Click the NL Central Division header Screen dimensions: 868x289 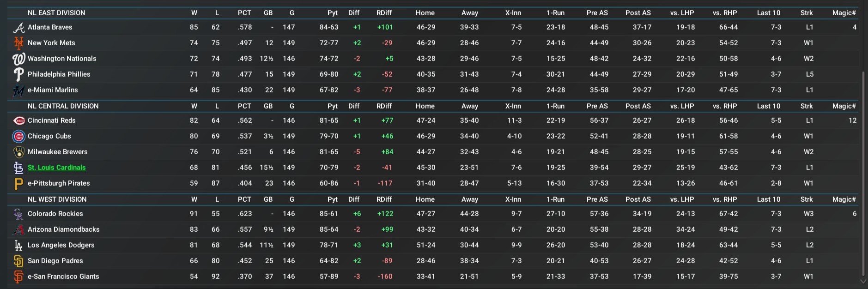pyautogui.click(x=63, y=106)
